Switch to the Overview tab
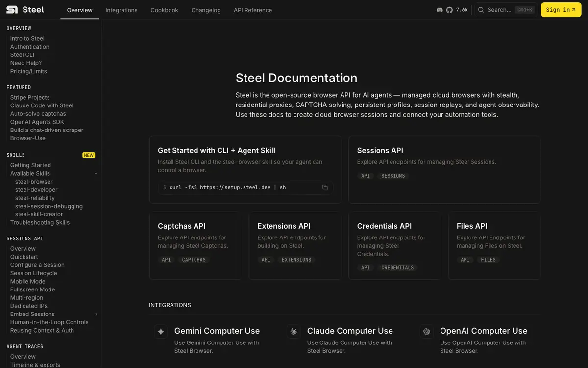This screenshot has height=368, width=588. click(80, 10)
